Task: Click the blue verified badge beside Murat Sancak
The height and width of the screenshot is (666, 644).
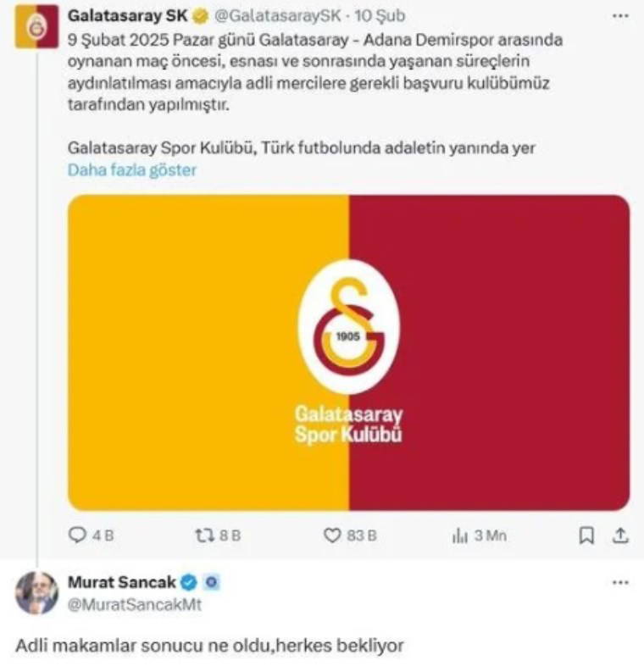Action: [191, 582]
